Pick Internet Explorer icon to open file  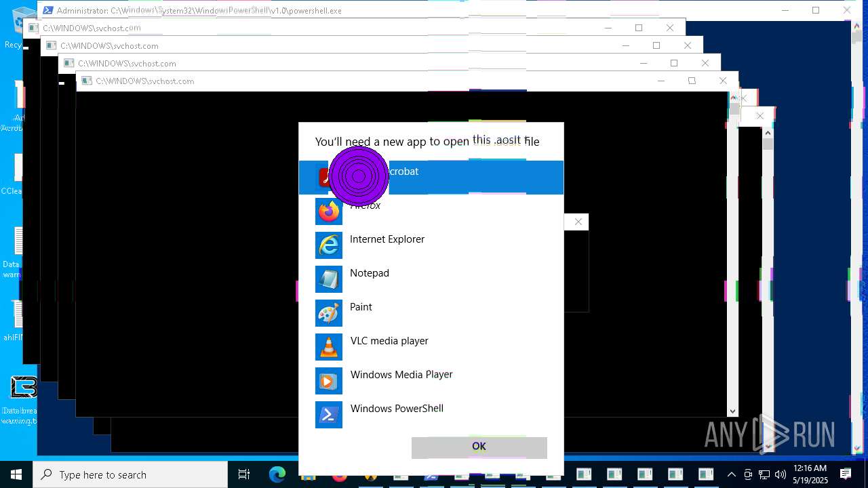(x=329, y=245)
